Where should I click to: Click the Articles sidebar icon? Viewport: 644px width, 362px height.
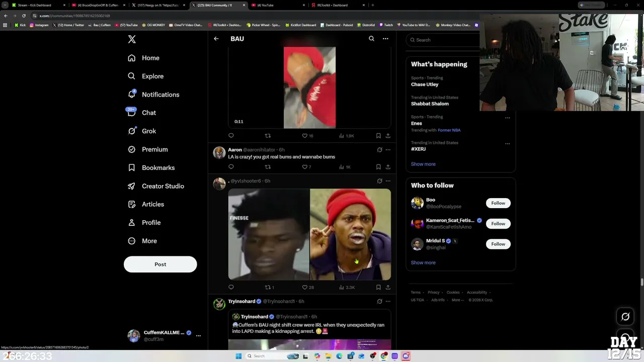click(132, 204)
